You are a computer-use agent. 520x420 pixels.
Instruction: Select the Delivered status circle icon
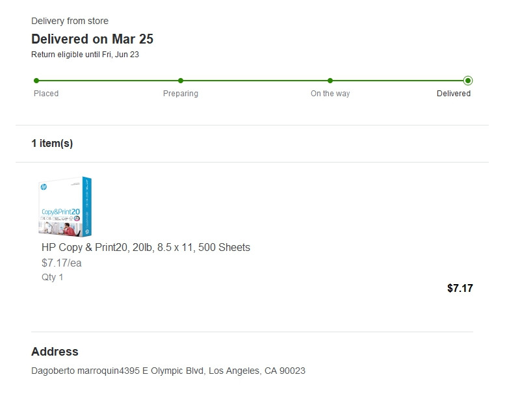(468, 81)
